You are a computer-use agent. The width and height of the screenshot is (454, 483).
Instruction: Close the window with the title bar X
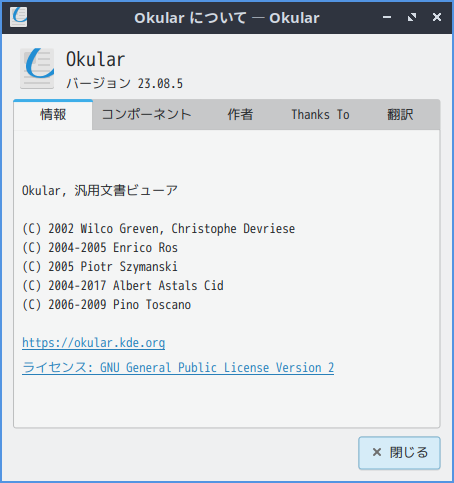pos(437,17)
